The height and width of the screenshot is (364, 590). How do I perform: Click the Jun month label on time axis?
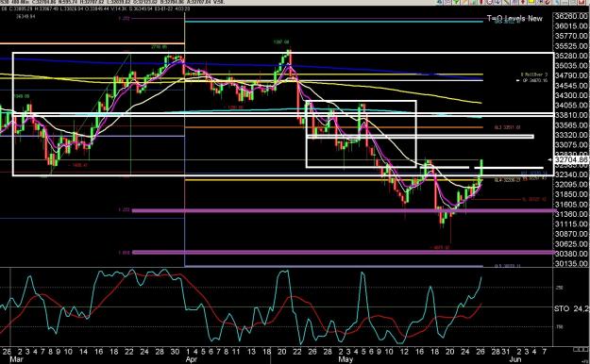(515, 359)
